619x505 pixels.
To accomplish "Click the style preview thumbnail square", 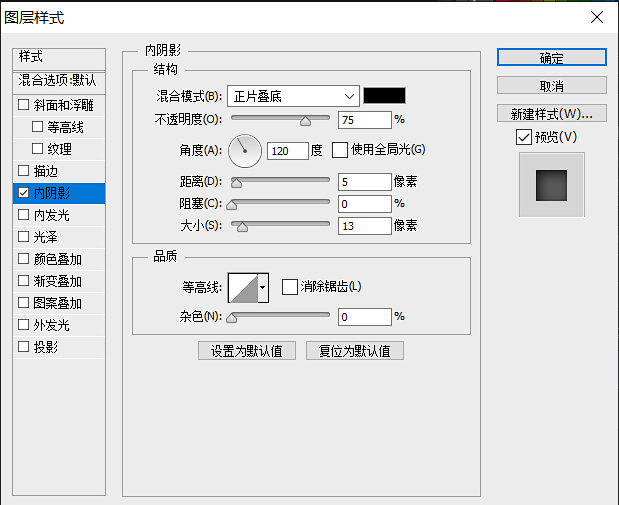I will 551,185.
